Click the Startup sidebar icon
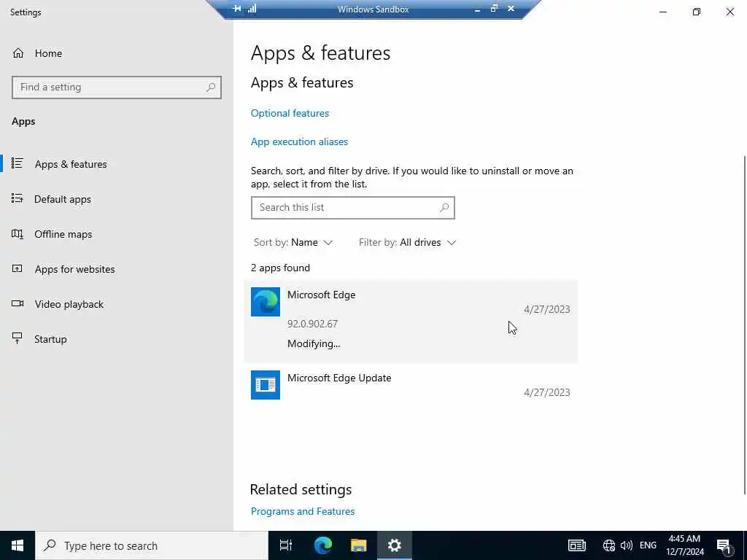This screenshot has height=560, width=747. coord(18,338)
